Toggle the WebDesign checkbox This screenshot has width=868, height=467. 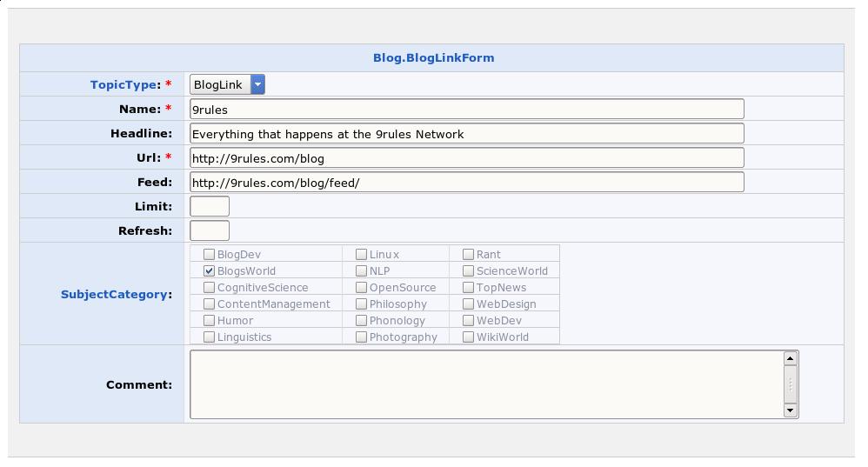[x=468, y=304]
